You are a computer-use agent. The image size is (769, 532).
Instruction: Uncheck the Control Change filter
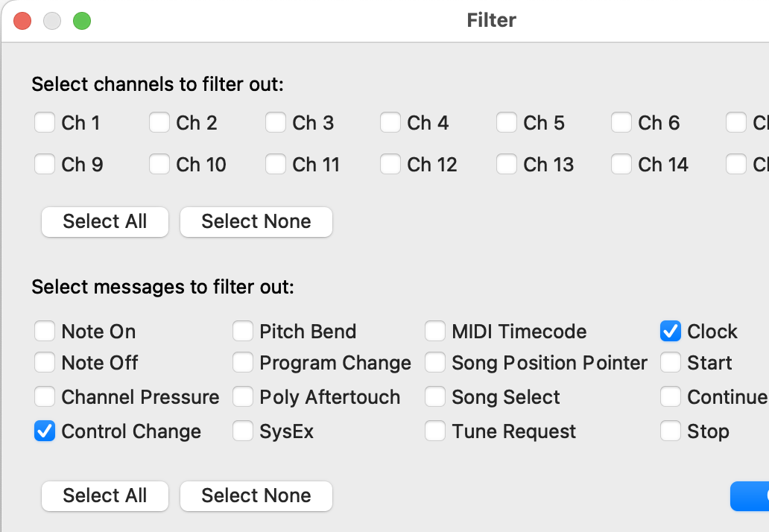click(45, 431)
